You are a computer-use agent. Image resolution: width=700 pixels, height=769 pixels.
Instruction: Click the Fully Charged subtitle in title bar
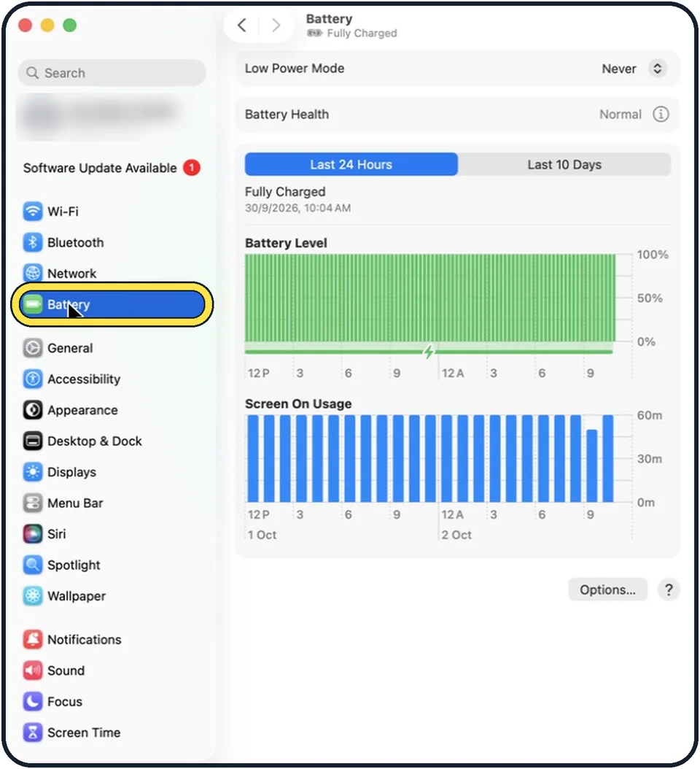click(x=362, y=34)
